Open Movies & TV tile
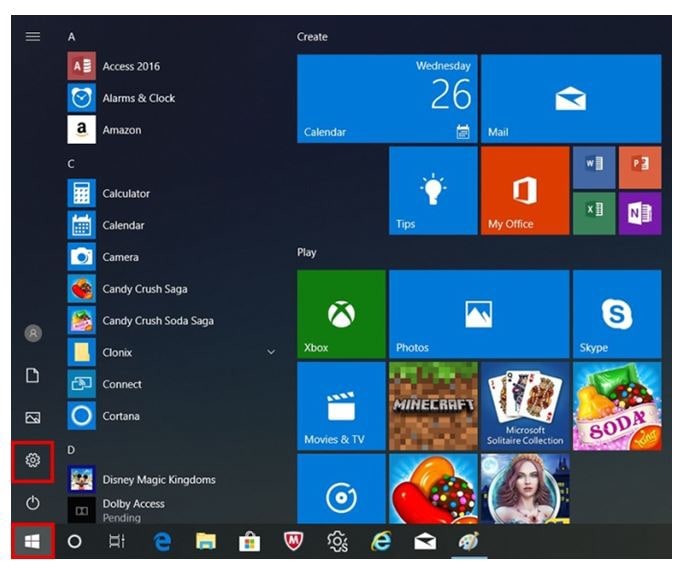Image resolution: width=687 pixels, height=573 pixels. point(341,406)
